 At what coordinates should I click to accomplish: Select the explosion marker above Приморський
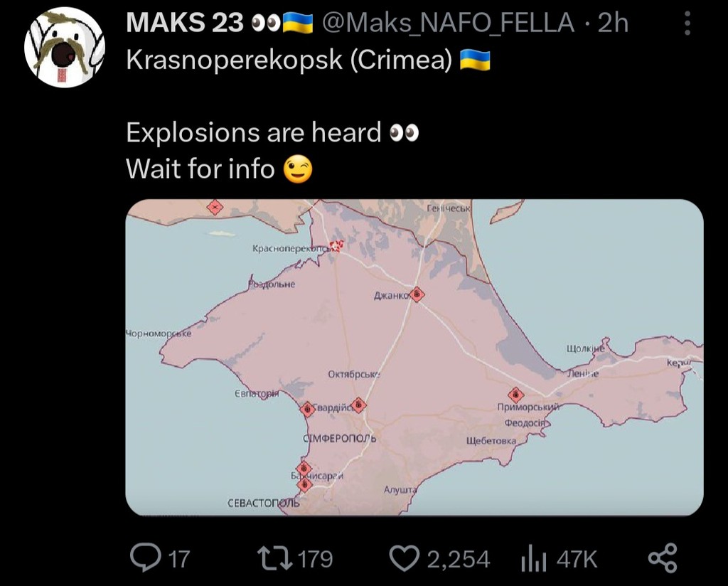(x=516, y=395)
